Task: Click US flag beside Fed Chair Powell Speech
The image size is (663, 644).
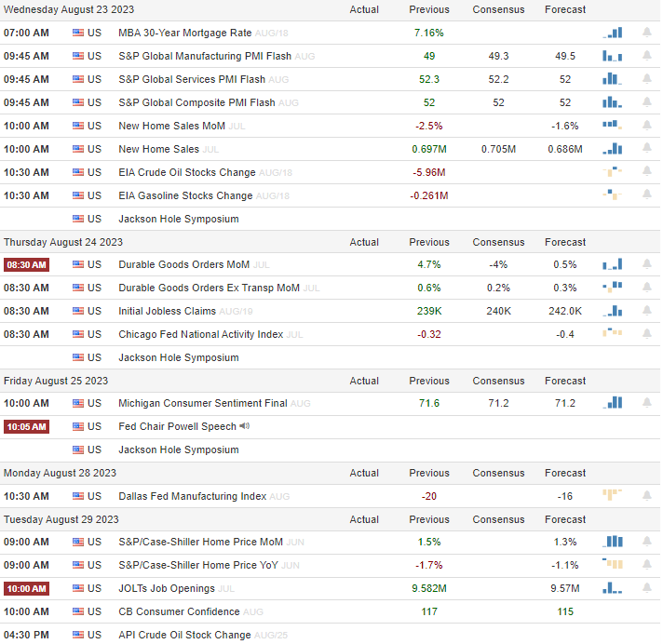Action: pyautogui.click(x=78, y=426)
